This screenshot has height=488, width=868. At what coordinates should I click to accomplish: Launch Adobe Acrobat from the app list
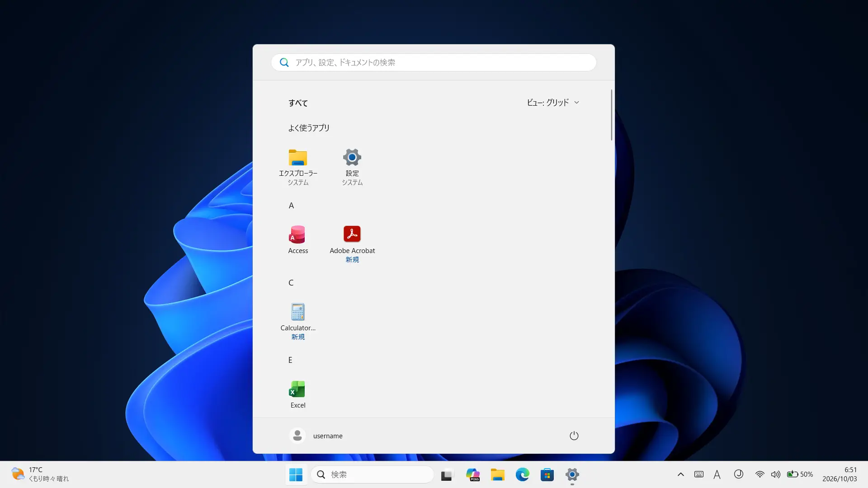[x=352, y=244]
